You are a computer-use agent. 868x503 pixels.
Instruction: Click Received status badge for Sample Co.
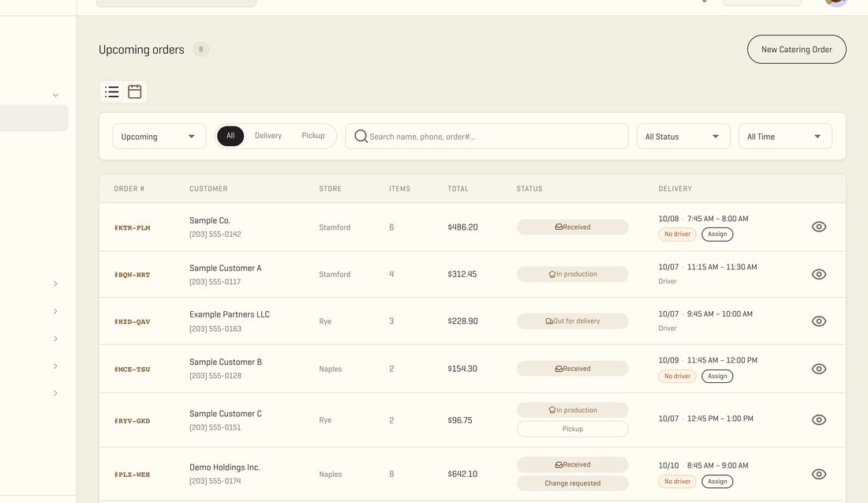click(x=572, y=227)
